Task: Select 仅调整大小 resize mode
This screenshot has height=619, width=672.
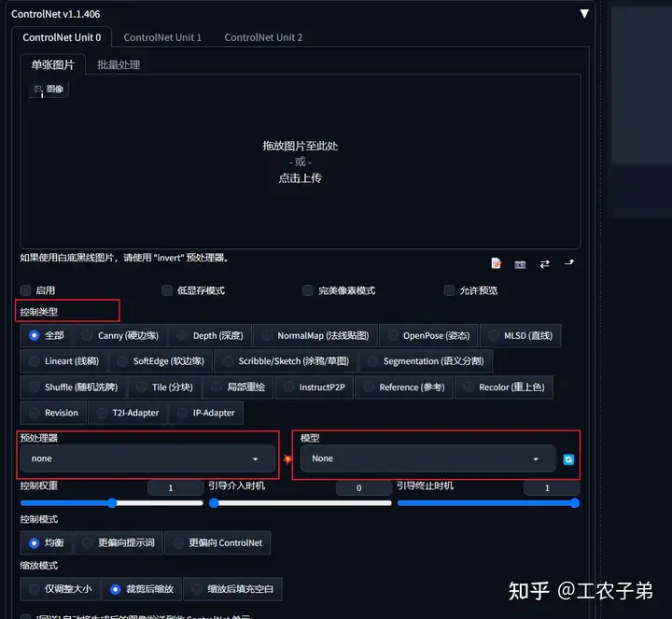Action: pos(61,589)
